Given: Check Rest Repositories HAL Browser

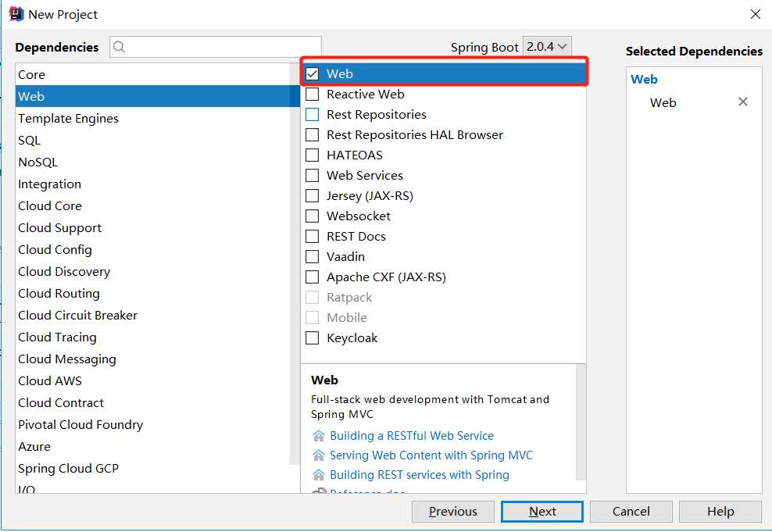Looking at the screenshot, I should click(312, 135).
